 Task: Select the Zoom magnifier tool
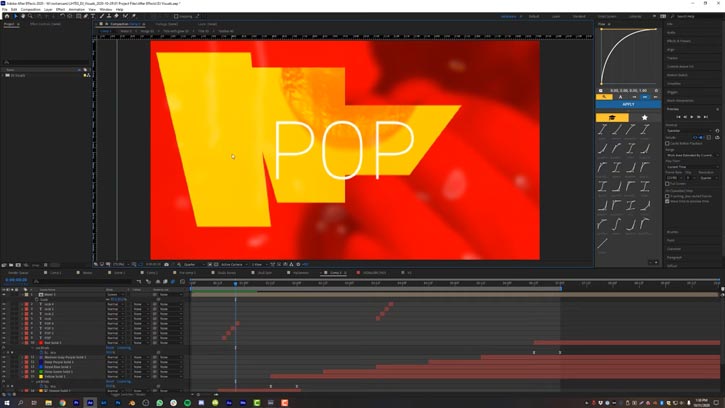tap(30, 16)
